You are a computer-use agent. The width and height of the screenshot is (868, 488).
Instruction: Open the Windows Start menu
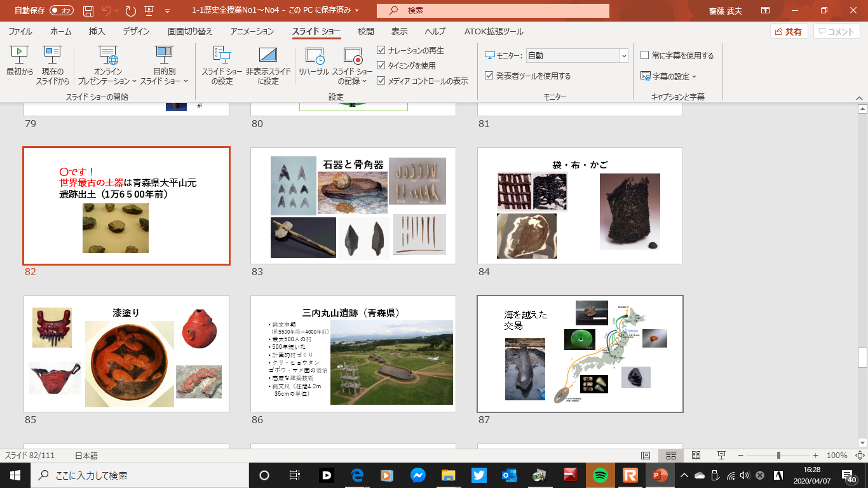point(15,475)
